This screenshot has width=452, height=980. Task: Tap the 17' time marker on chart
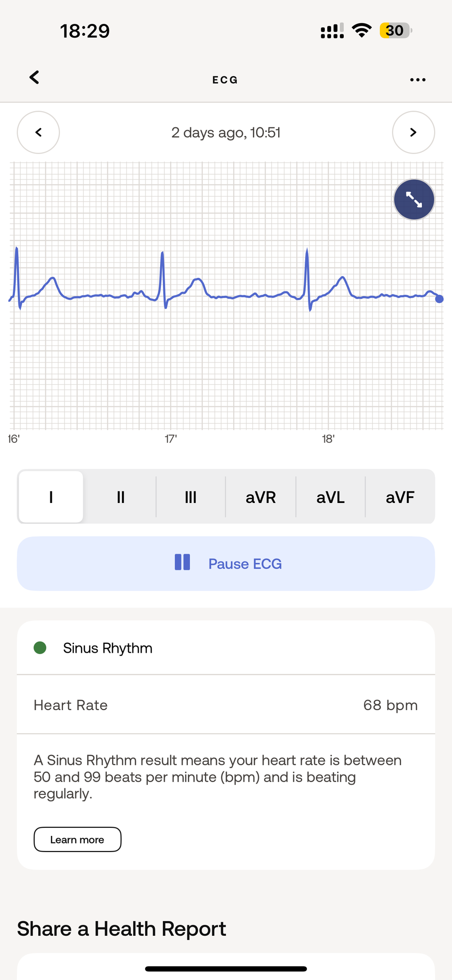(x=170, y=439)
